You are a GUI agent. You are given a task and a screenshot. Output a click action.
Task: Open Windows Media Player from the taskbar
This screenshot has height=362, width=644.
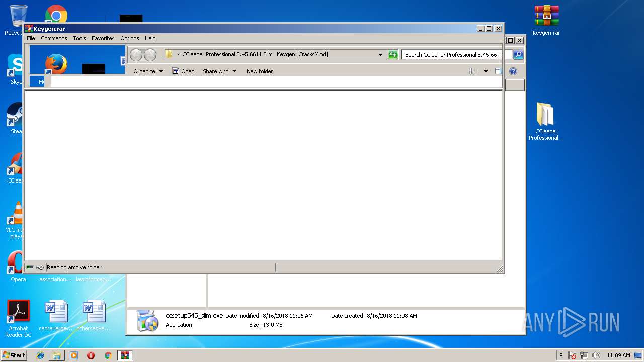[74, 355]
